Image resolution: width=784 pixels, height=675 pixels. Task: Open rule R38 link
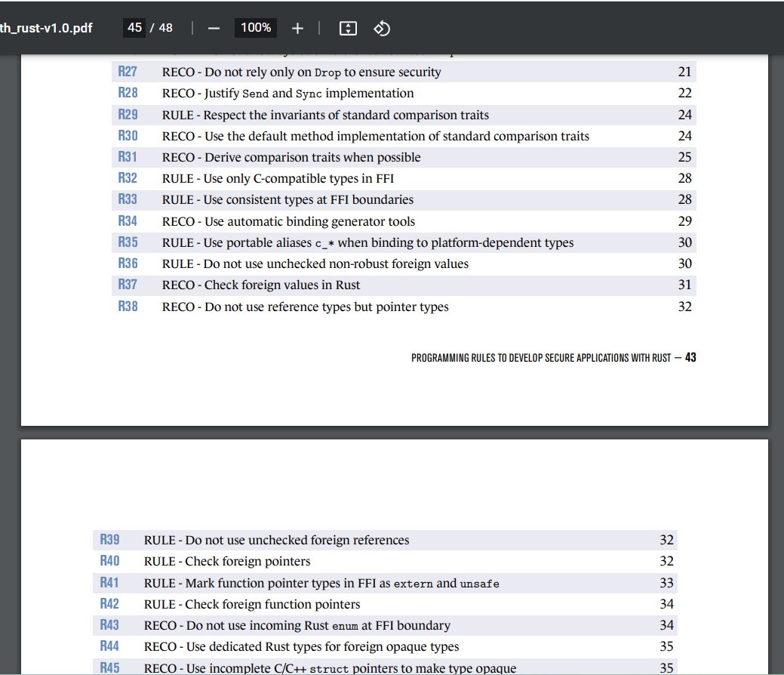[x=128, y=307]
